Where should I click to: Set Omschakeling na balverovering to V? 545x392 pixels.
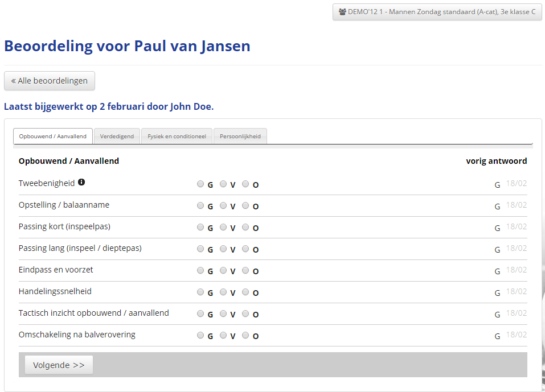coord(223,335)
